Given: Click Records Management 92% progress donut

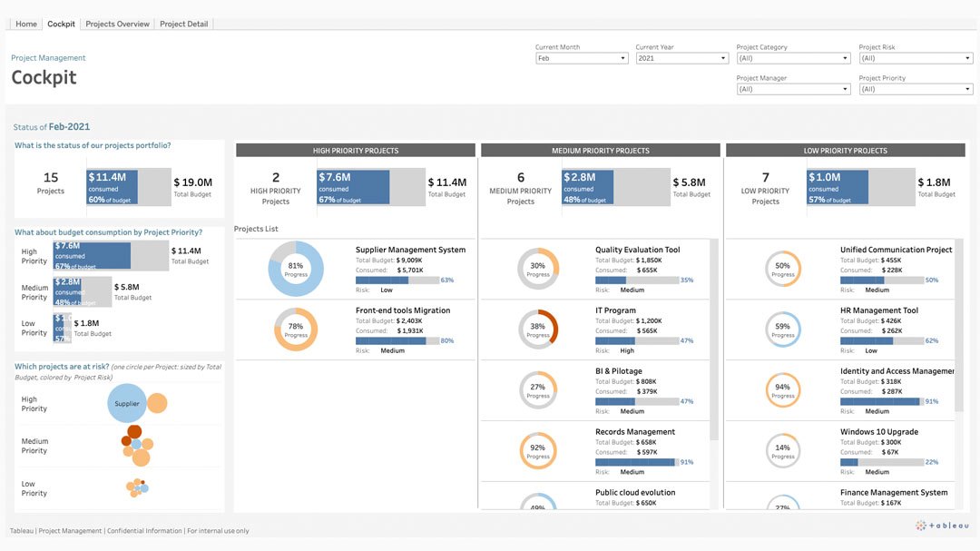Looking at the screenshot, I should click(537, 450).
